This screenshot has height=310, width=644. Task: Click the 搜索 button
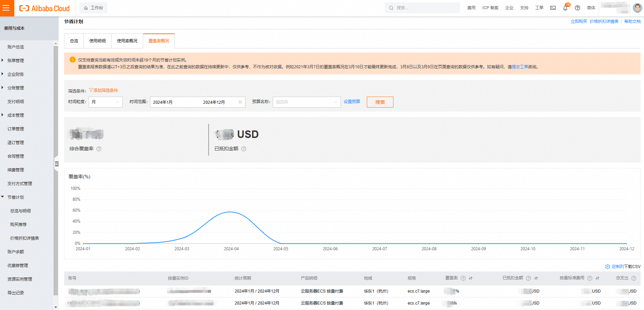tap(380, 102)
